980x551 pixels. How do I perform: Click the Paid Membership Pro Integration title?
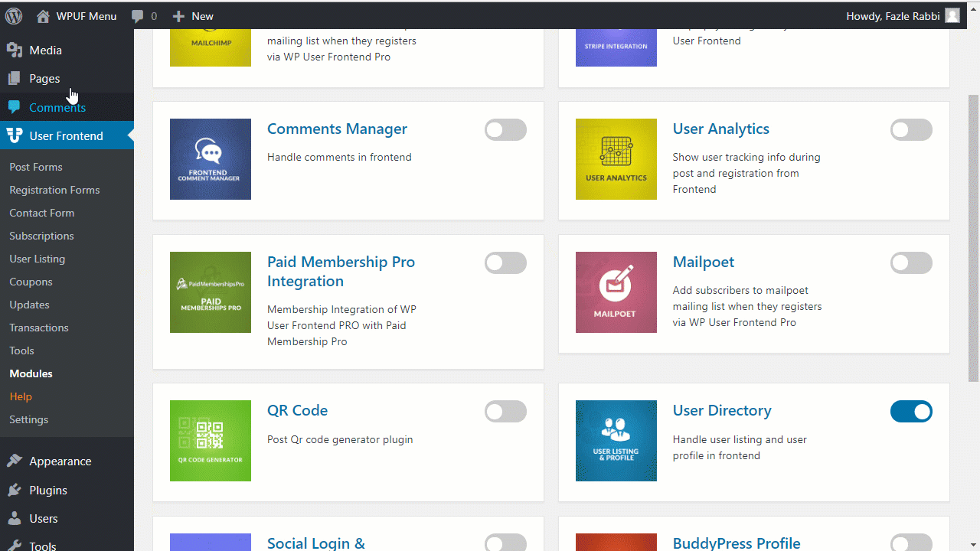pos(341,272)
